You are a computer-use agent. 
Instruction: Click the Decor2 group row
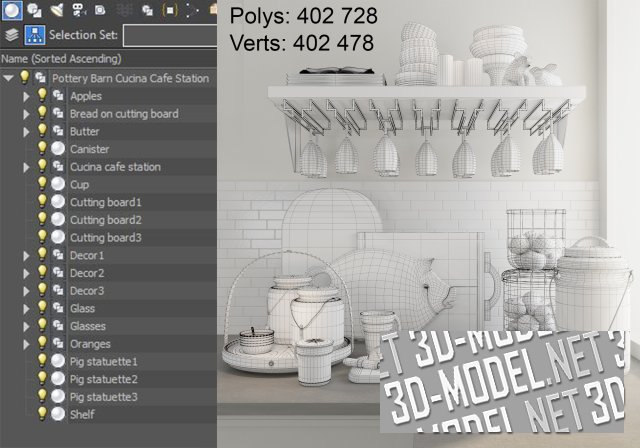pos(86,273)
